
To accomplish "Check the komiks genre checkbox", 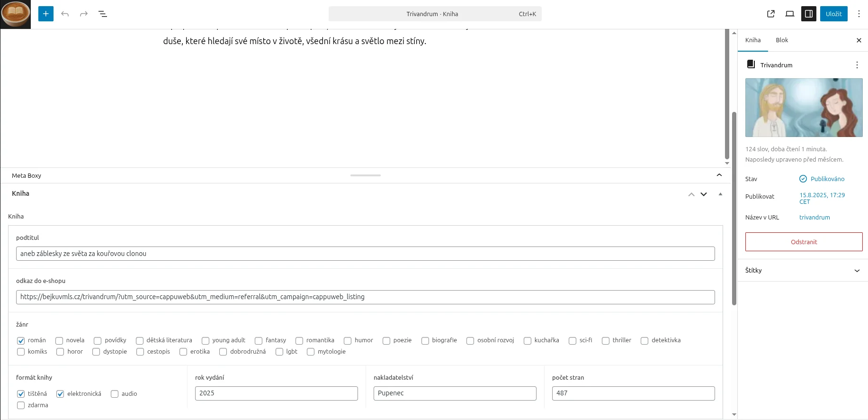I will pyautogui.click(x=21, y=352).
